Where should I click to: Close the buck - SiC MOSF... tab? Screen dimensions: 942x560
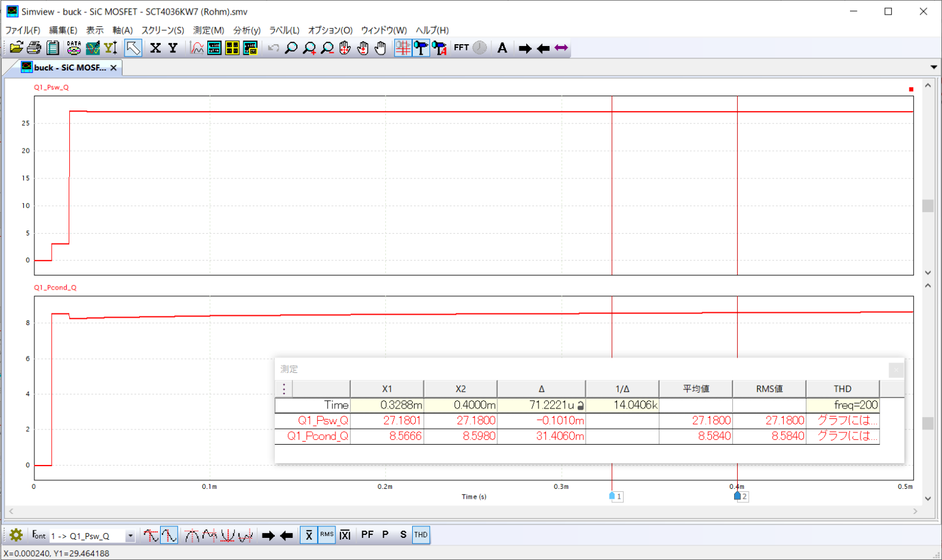(113, 67)
